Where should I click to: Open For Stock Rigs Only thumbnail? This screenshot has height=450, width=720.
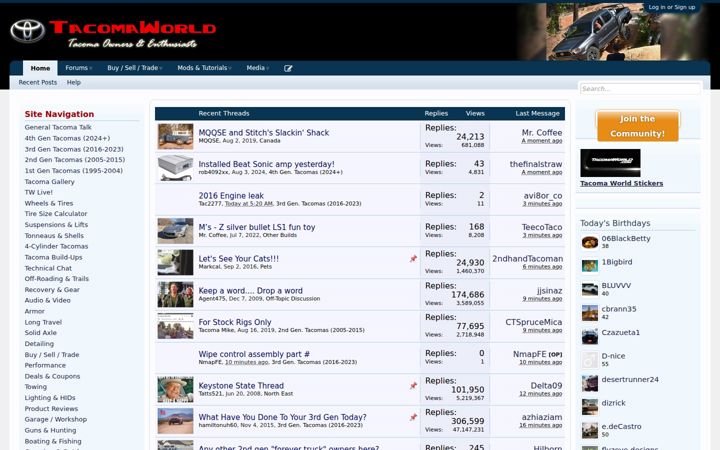point(175,326)
